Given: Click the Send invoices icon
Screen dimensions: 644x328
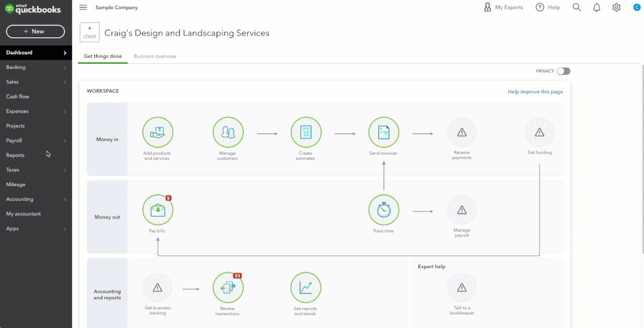Looking at the screenshot, I should click(x=384, y=132).
